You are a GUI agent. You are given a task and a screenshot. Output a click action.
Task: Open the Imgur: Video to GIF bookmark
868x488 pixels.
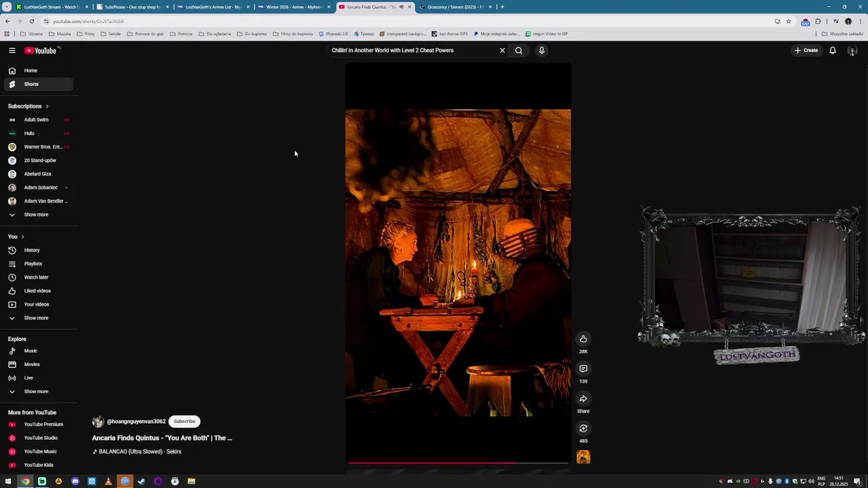tap(547, 34)
